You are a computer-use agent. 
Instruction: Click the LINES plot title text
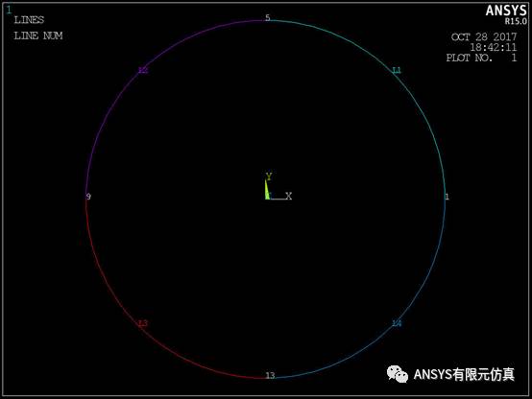29,20
